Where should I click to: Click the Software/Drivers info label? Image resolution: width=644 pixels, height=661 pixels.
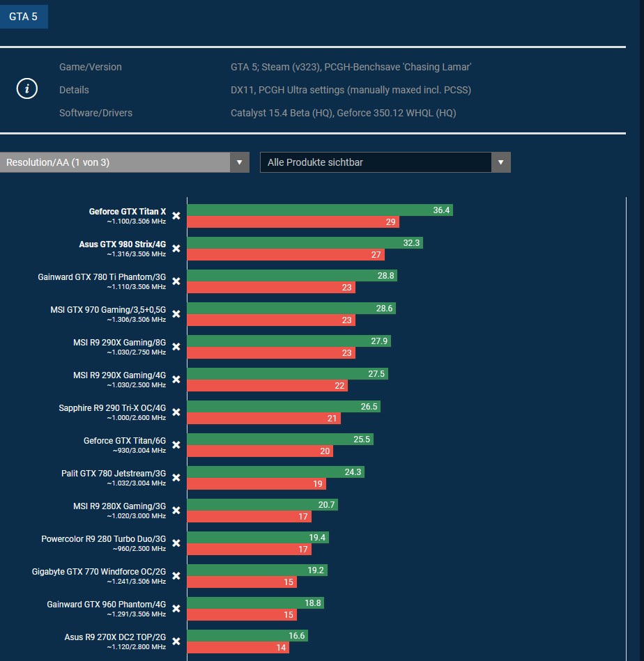point(95,113)
